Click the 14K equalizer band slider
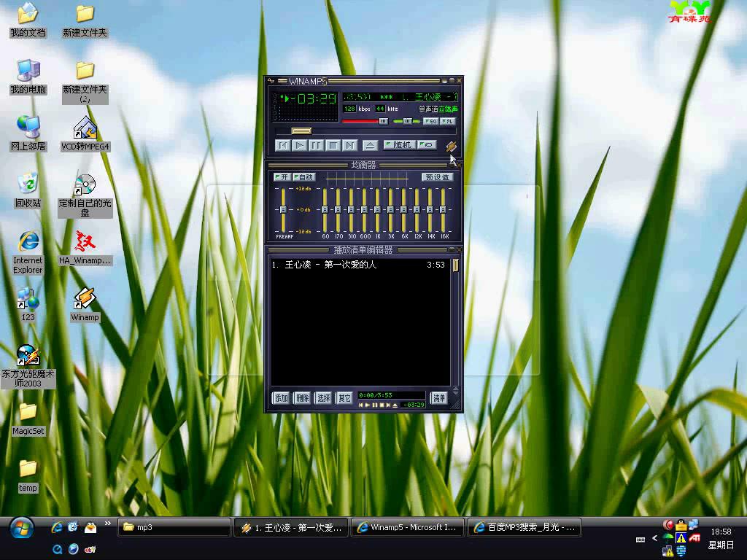 (x=430, y=210)
